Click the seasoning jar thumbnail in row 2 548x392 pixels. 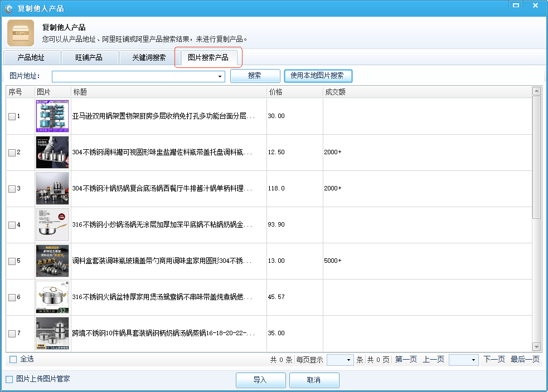[x=52, y=152]
